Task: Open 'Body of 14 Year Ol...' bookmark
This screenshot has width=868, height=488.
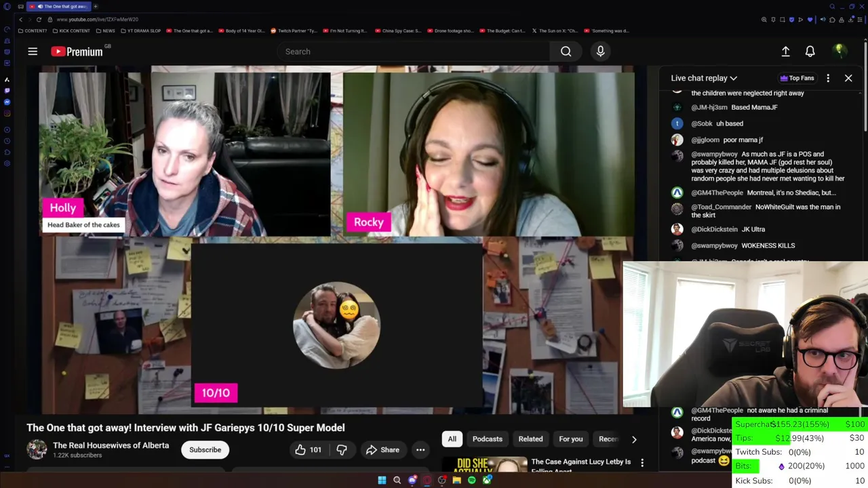Action: click(x=241, y=30)
